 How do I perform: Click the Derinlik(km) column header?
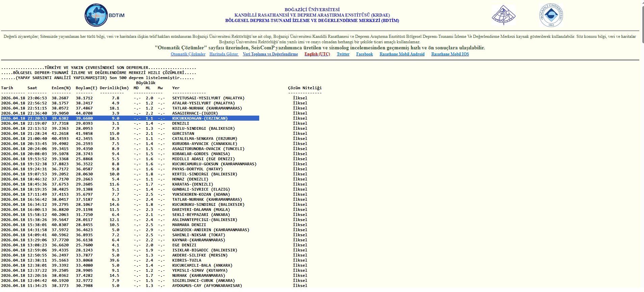[x=114, y=88]
